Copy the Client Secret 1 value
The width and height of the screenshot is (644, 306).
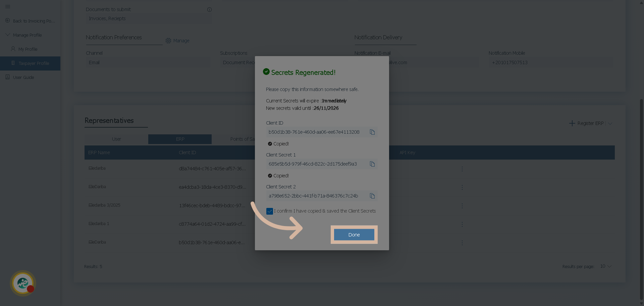point(372,164)
